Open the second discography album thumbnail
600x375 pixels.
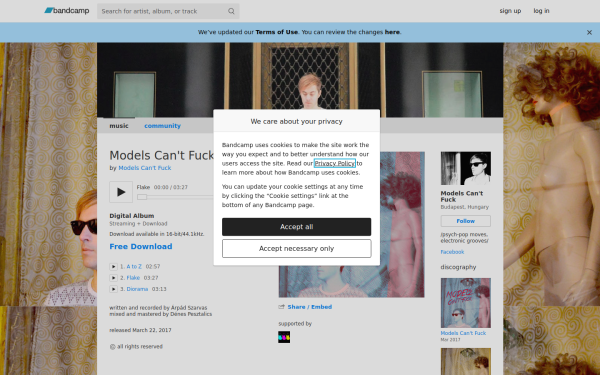(x=466, y=361)
